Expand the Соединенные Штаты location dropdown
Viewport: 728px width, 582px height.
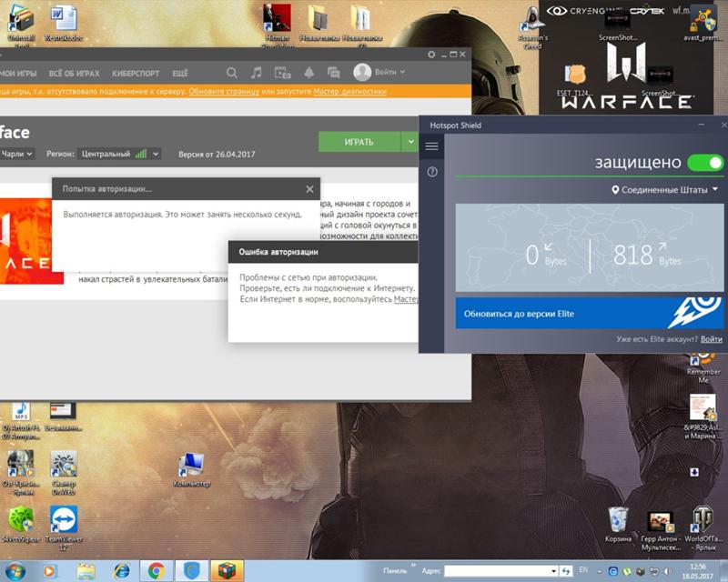pyautogui.click(x=665, y=190)
